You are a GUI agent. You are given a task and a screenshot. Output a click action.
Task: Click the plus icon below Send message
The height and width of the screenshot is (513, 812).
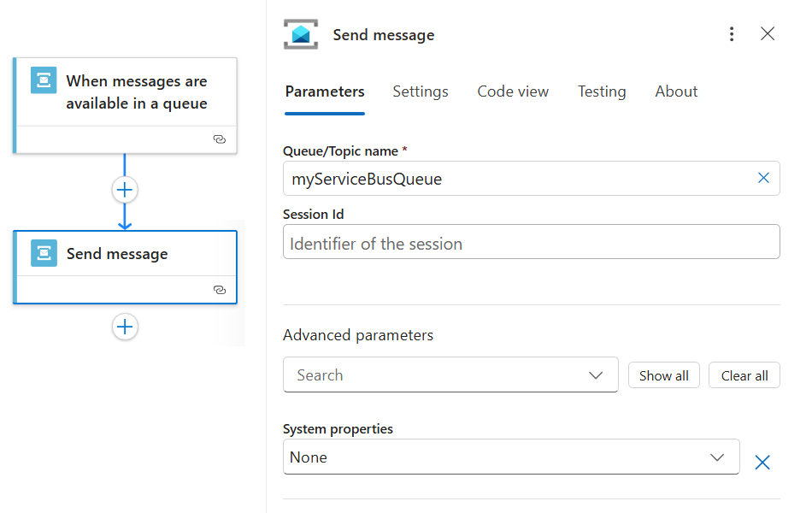[125, 327]
